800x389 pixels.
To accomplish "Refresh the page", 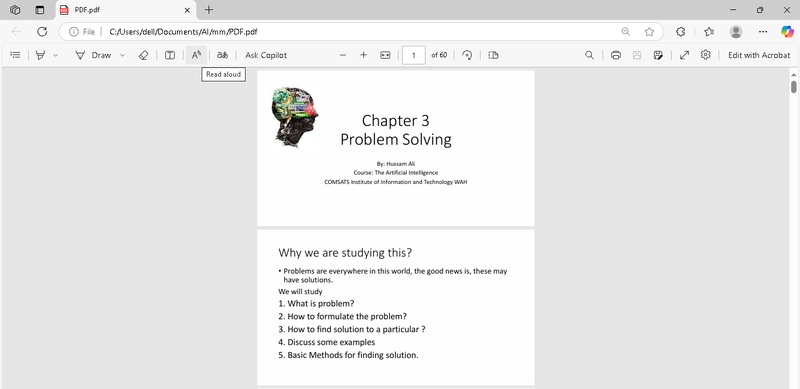I will (42, 32).
